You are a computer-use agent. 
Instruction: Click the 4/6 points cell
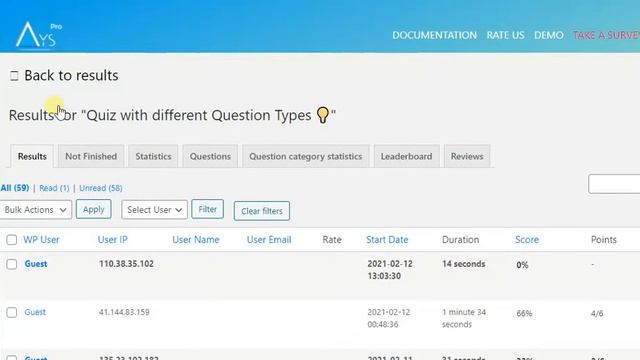pos(597,313)
